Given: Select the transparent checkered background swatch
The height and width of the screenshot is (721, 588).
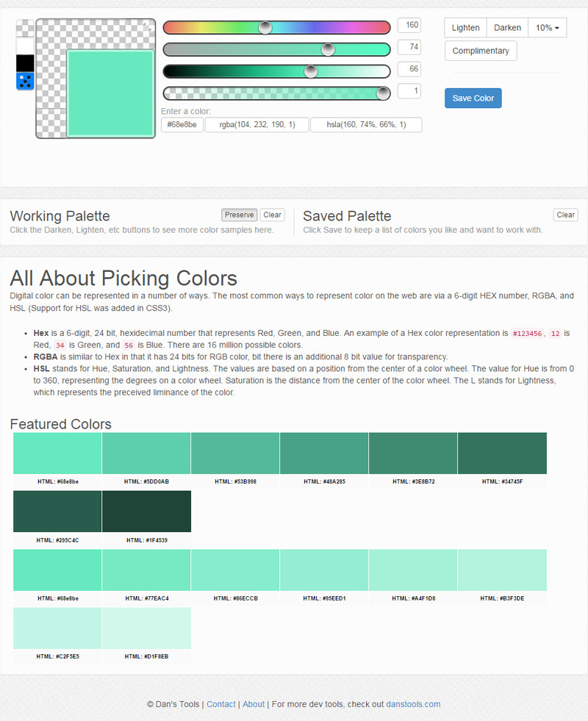Looking at the screenshot, I should (25, 28).
